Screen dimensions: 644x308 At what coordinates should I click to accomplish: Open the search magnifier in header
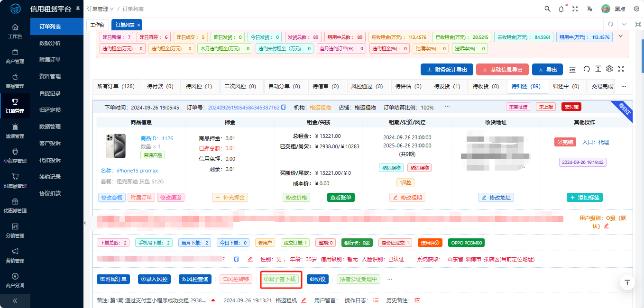click(548, 9)
